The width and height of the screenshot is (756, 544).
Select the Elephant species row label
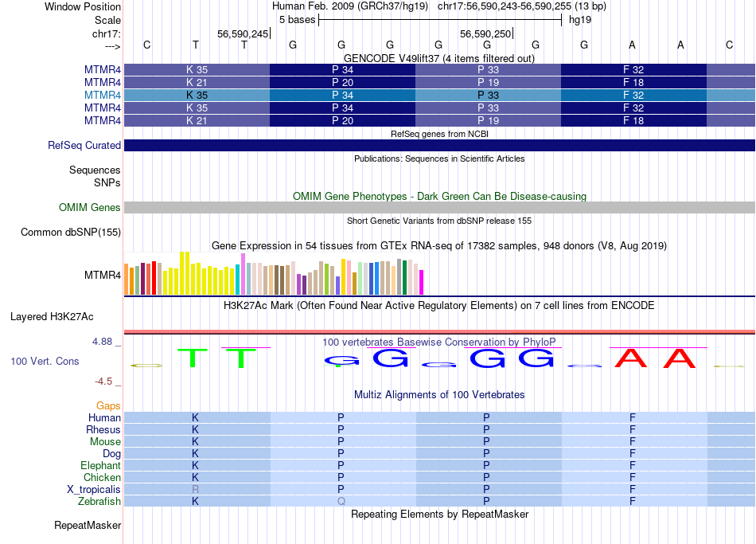click(100, 465)
